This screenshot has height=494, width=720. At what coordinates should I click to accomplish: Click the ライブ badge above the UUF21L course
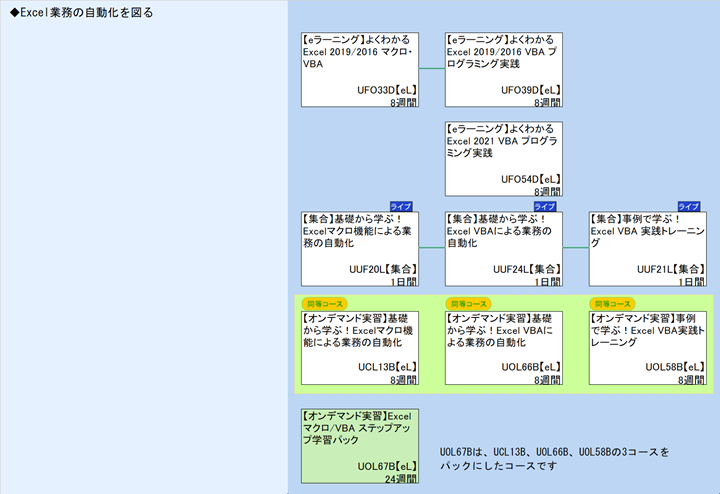689,205
